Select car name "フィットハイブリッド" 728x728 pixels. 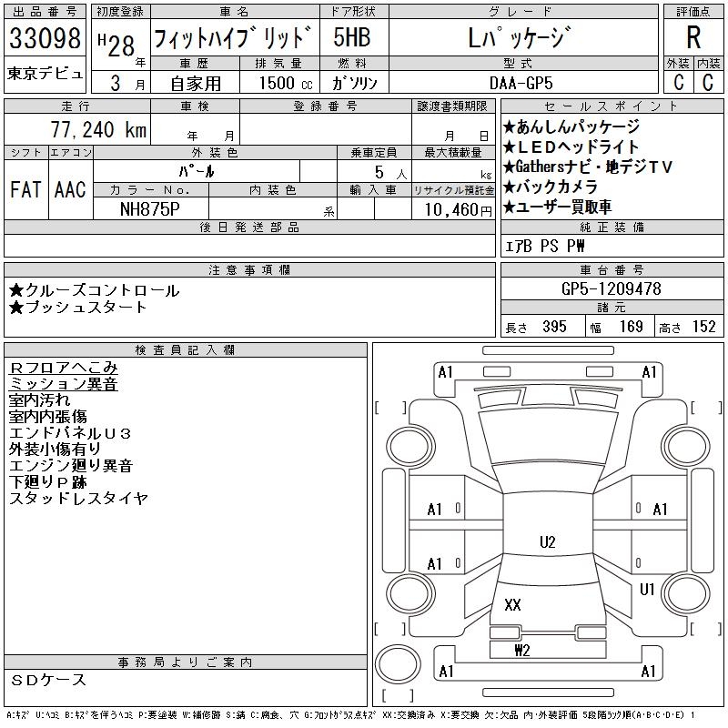click(232, 37)
